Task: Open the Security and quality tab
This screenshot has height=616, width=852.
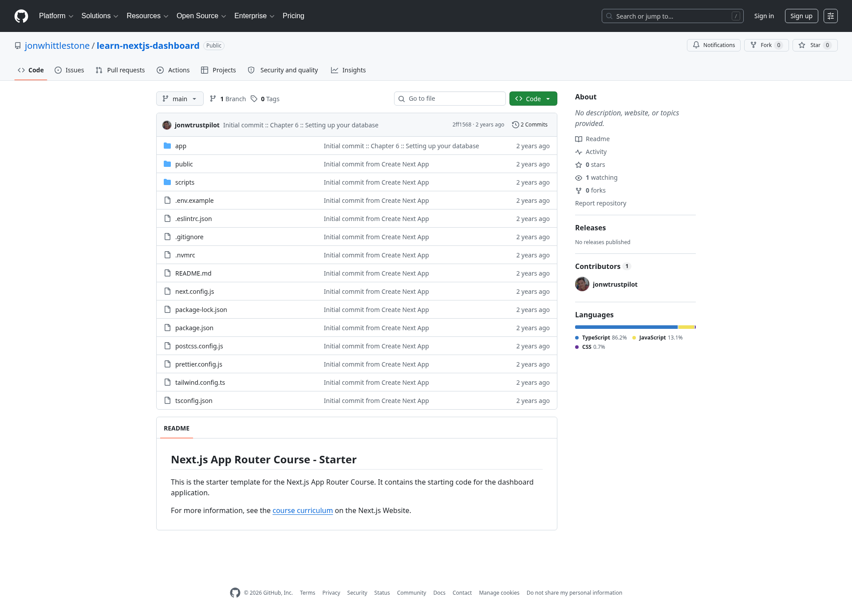Action: click(x=283, y=70)
